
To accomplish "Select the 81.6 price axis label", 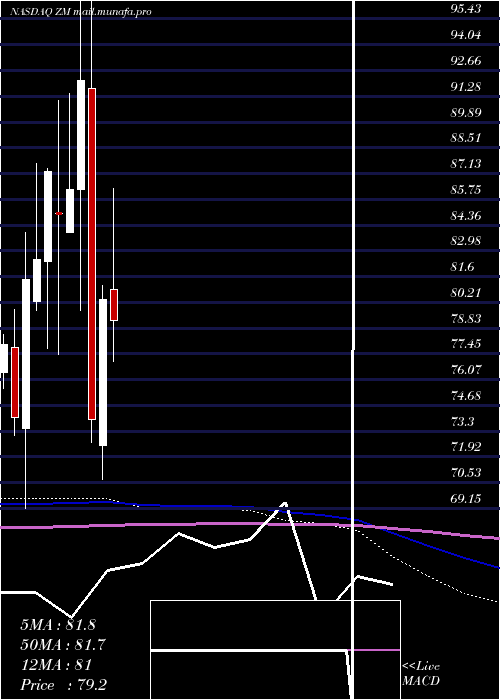I will (x=462, y=267).
